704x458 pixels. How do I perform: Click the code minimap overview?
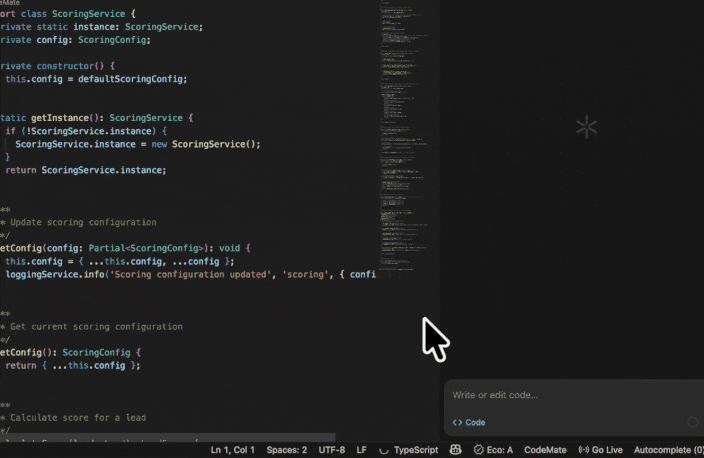tap(404, 135)
